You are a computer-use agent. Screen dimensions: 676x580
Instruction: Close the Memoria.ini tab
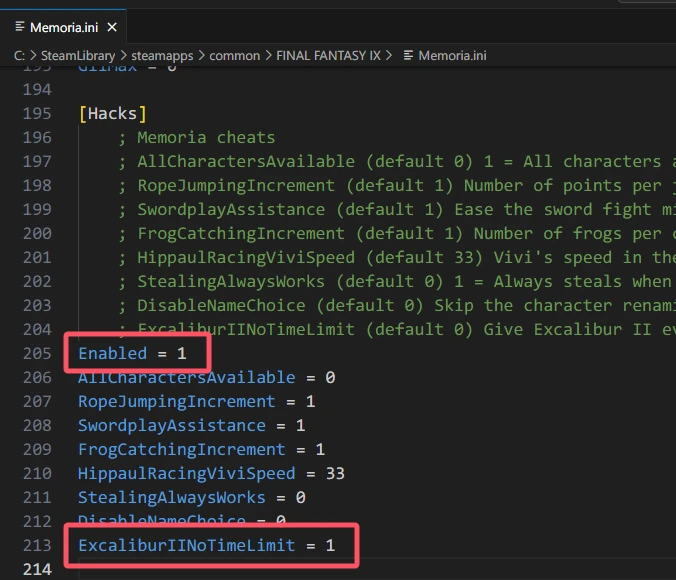click(x=112, y=28)
